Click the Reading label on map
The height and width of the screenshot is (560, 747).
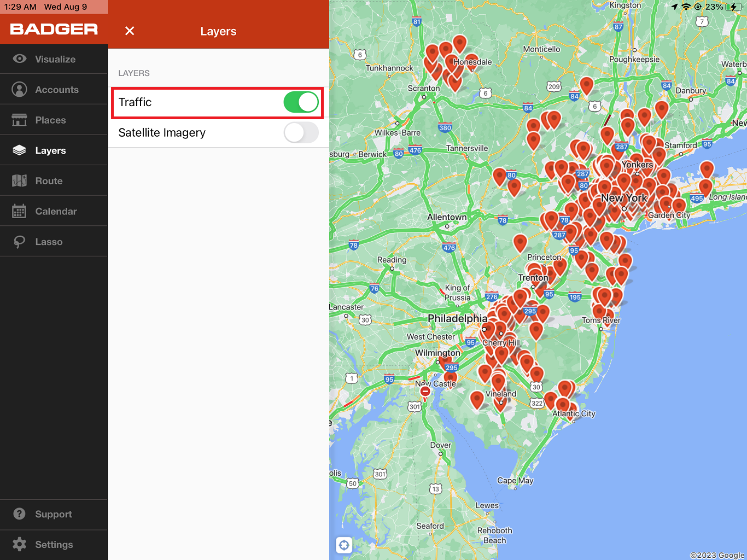392,260
